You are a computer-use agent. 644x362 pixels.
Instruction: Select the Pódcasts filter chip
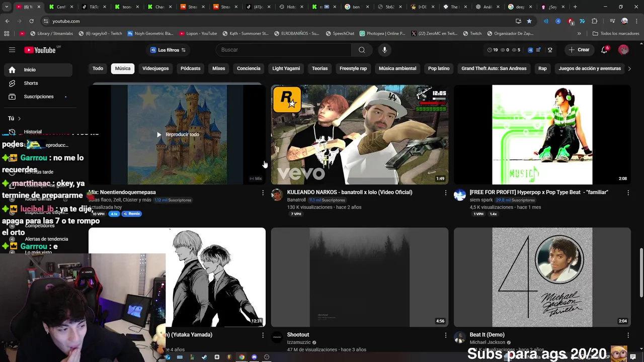pyautogui.click(x=190, y=68)
